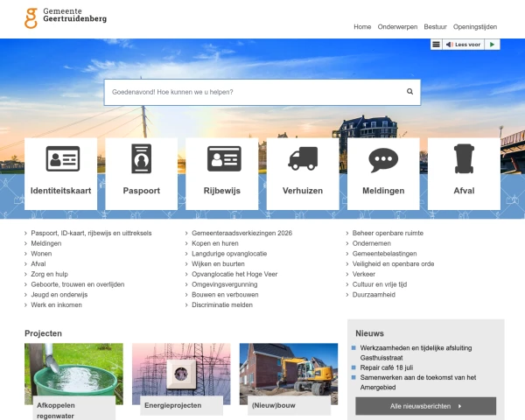Click the Lees voor speaker button
Image resolution: width=525 pixels, height=420 pixels.
(x=463, y=45)
